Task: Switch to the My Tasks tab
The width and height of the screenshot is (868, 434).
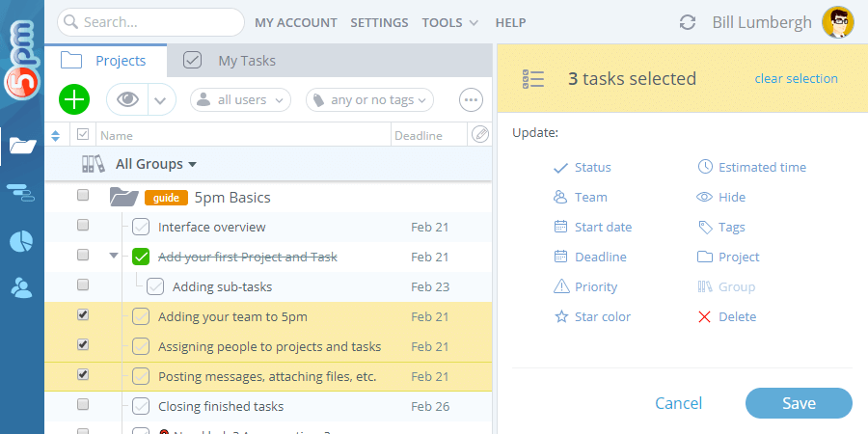Action: pos(230,61)
